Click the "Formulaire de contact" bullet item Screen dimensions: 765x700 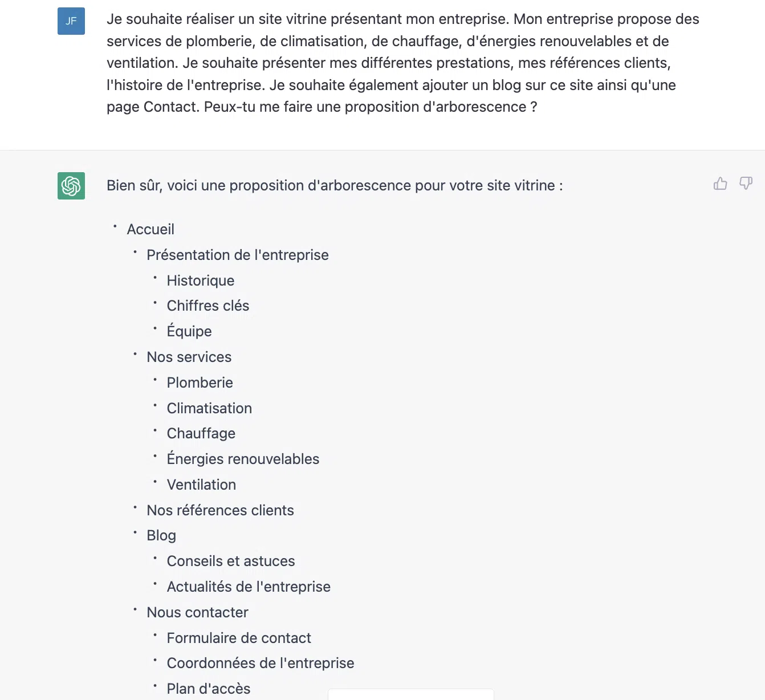tap(239, 638)
